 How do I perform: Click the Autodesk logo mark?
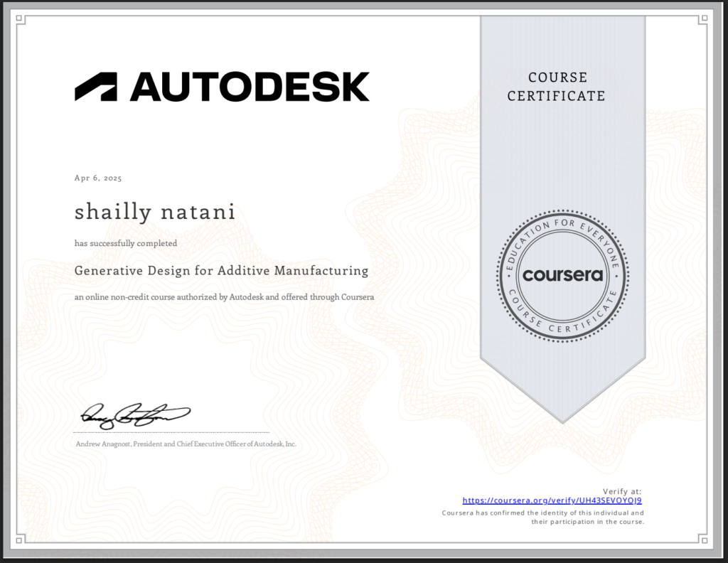point(95,87)
